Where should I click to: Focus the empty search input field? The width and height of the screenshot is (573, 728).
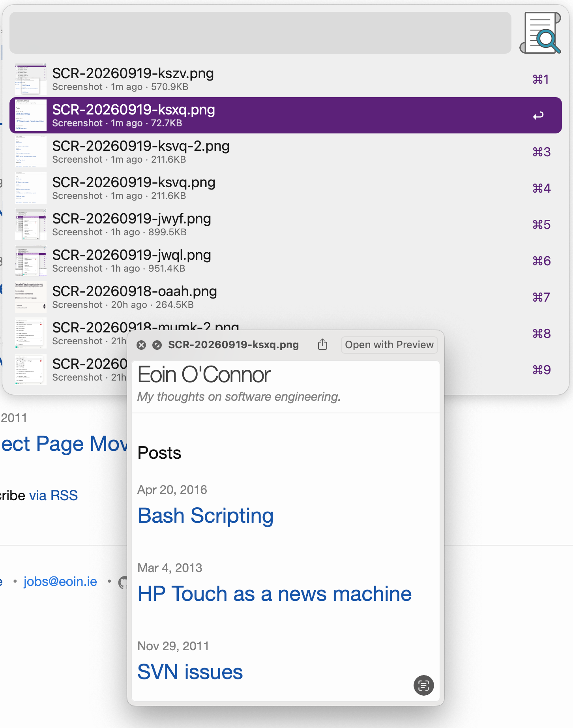click(260, 33)
